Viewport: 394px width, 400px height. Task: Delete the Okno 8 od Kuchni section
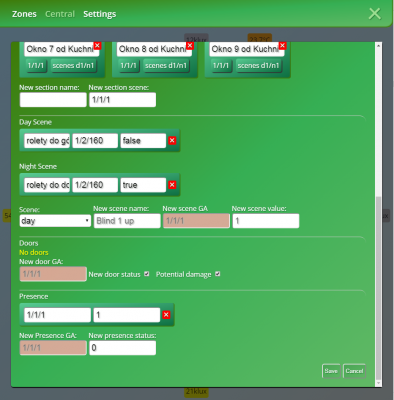coord(190,45)
